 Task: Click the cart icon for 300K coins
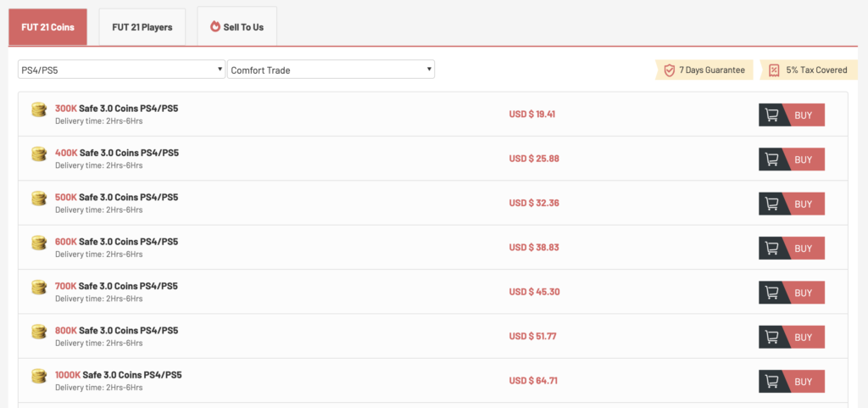point(771,115)
